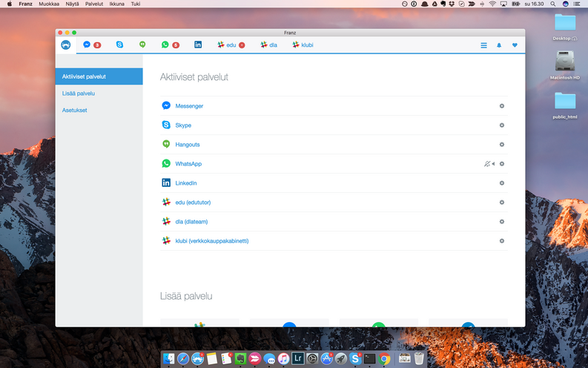The height and width of the screenshot is (368, 588).
Task: Click the WhatsApp link in services list
Action: tap(188, 164)
